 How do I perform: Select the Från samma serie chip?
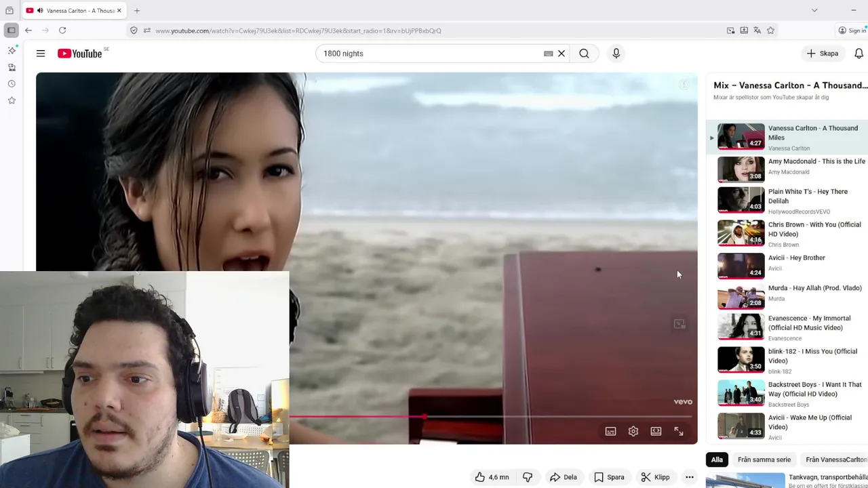pos(764,460)
